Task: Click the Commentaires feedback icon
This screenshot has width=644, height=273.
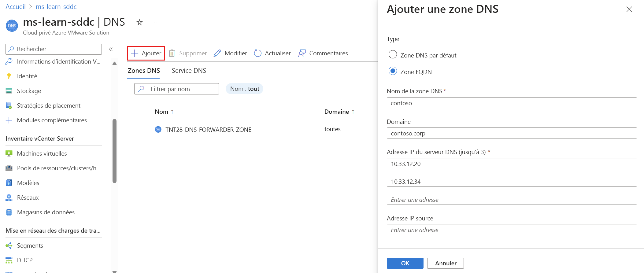Action: [302, 53]
